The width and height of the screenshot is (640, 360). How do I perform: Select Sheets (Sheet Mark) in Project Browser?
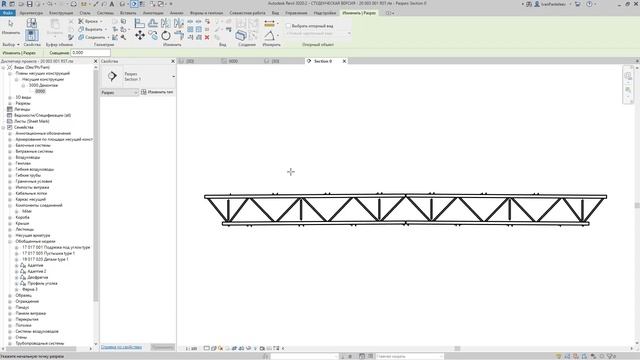pos(32,121)
